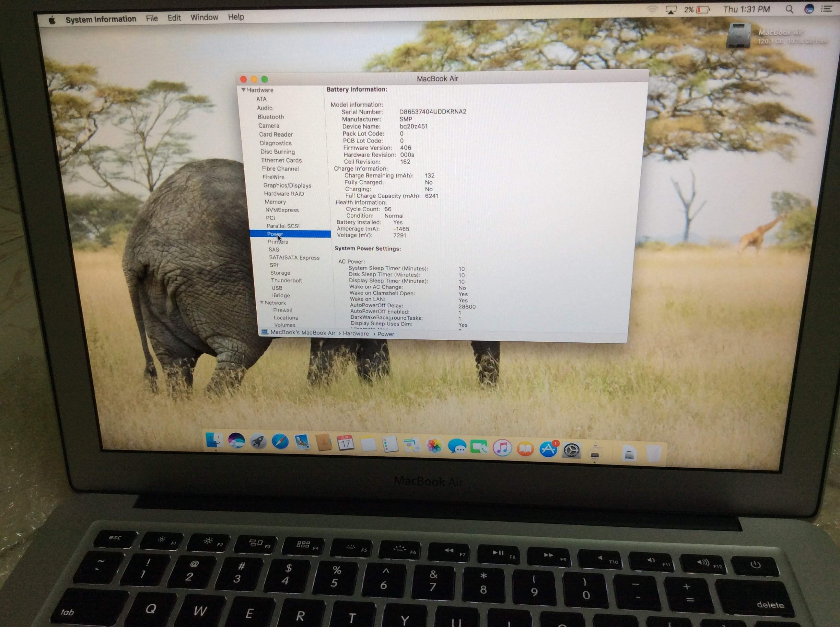Select ATA in the sidebar
Viewport: 840px width, 627px height.
click(261, 99)
